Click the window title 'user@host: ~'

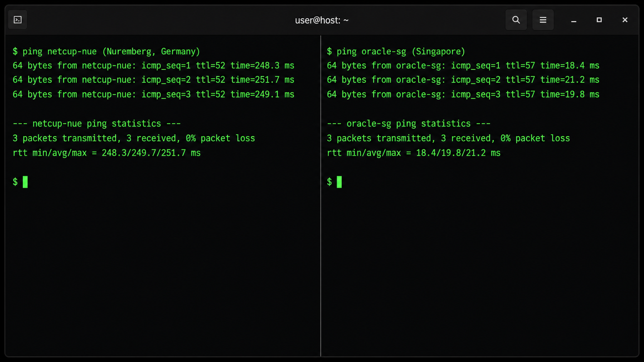322,20
